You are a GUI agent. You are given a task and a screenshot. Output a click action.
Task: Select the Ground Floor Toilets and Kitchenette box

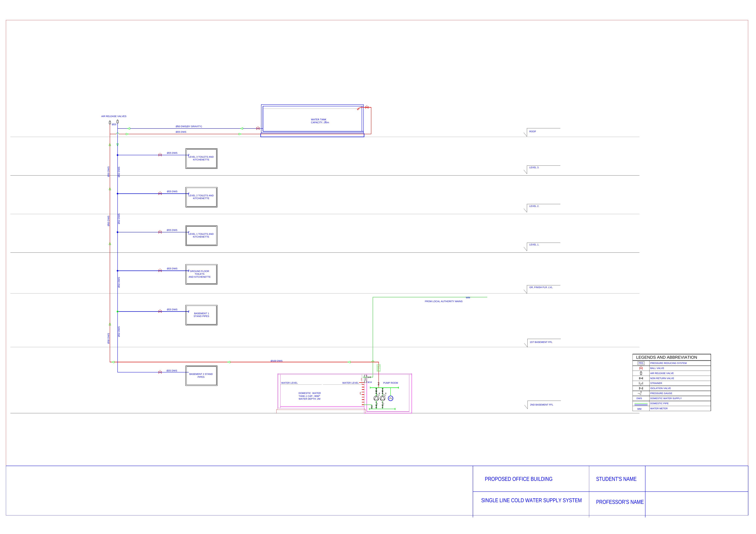click(x=201, y=274)
